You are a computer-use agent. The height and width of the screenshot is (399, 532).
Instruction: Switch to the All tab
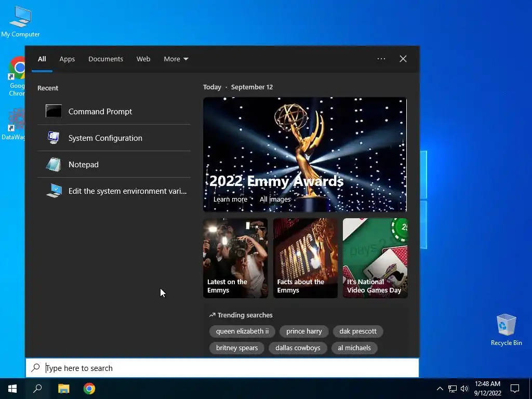point(42,59)
